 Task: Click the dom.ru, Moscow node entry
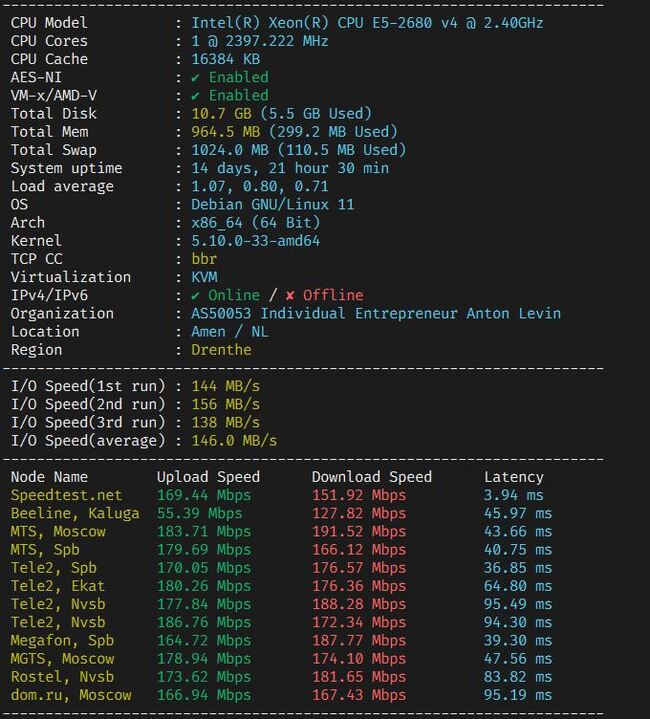(71, 695)
